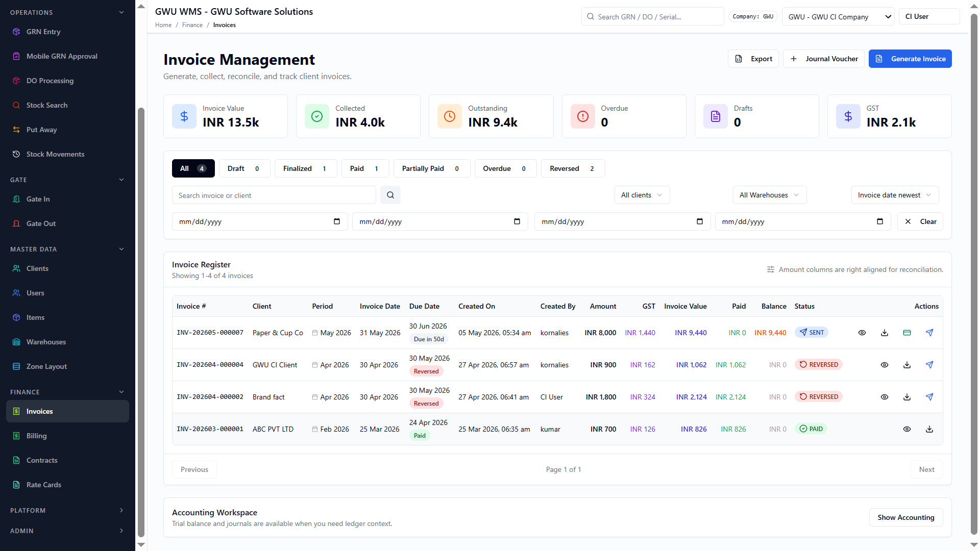Click the Outstanding clock icon
Viewport: 980px width, 551px height.
pyautogui.click(x=450, y=116)
